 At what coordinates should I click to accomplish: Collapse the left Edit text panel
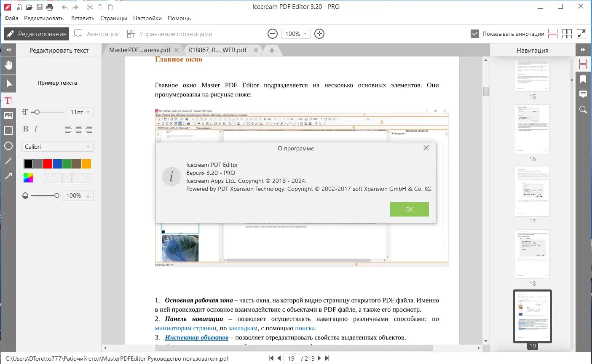coord(8,50)
